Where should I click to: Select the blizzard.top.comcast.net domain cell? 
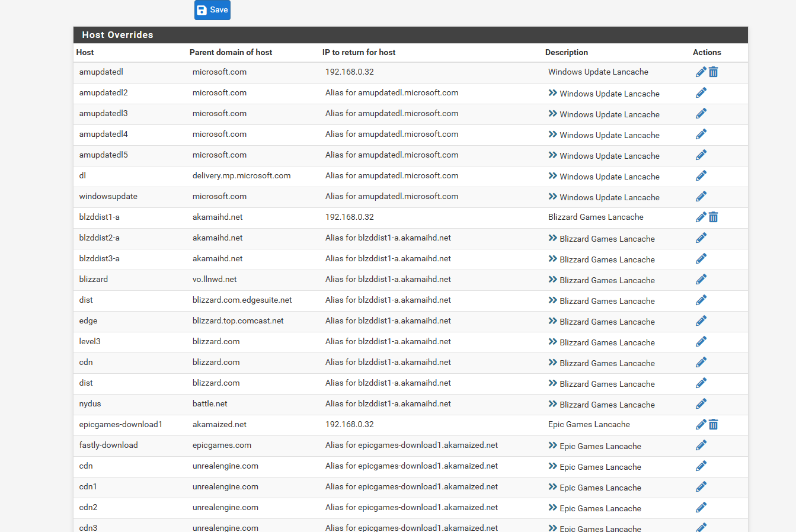238,321
